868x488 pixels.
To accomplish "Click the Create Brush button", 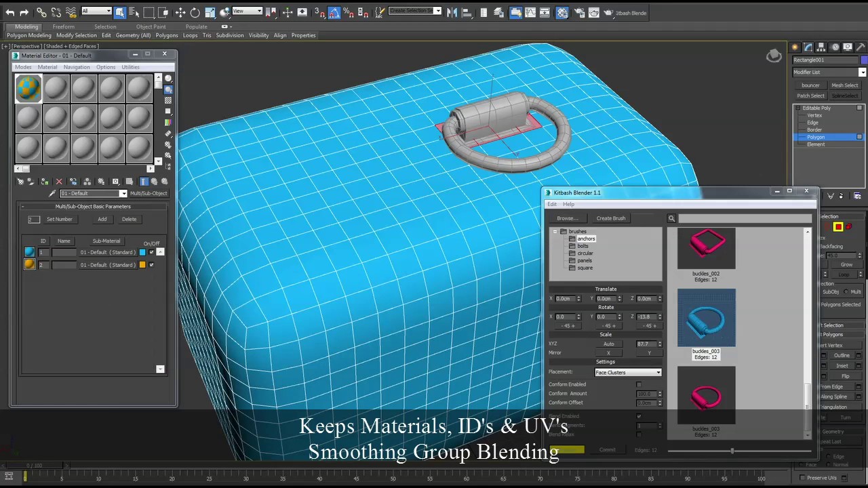I will click(x=611, y=218).
